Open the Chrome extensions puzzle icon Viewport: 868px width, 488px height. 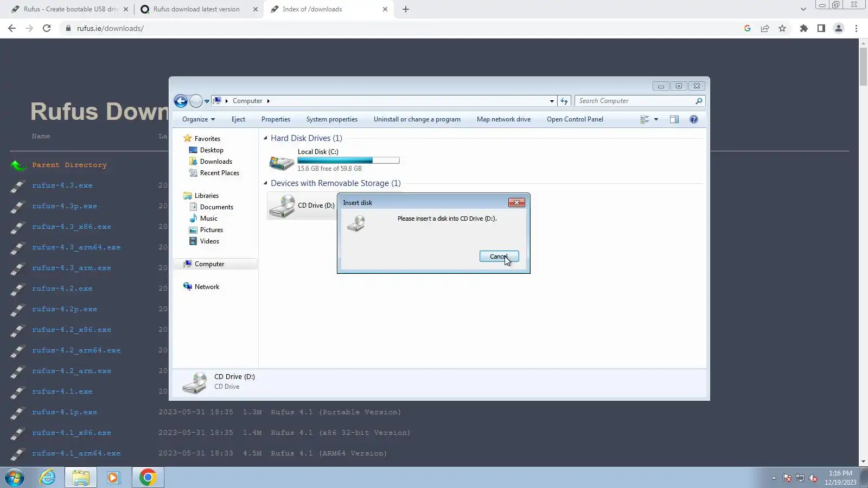click(804, 28)
